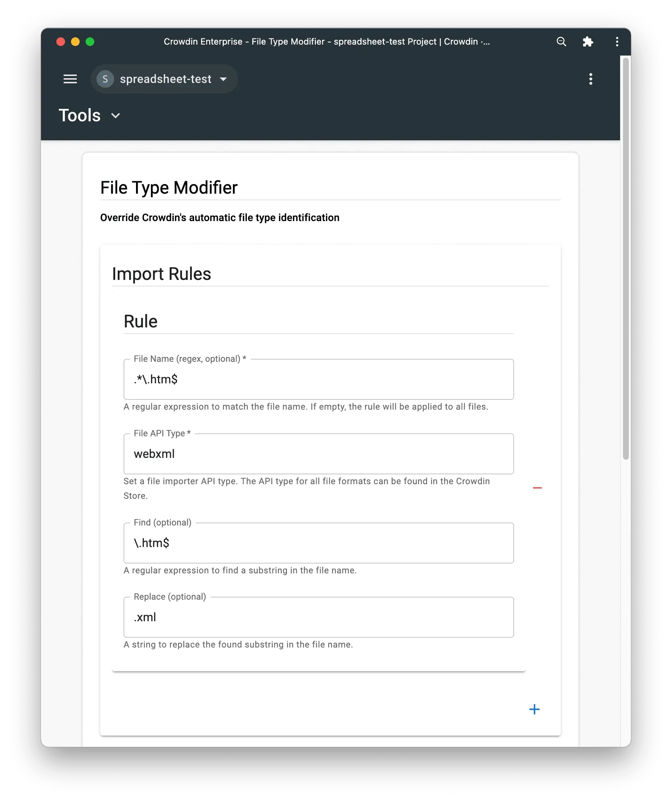Open the browser three-dot settings menu
This screenshot has width=672, height=801.
[x=617, y=42]
